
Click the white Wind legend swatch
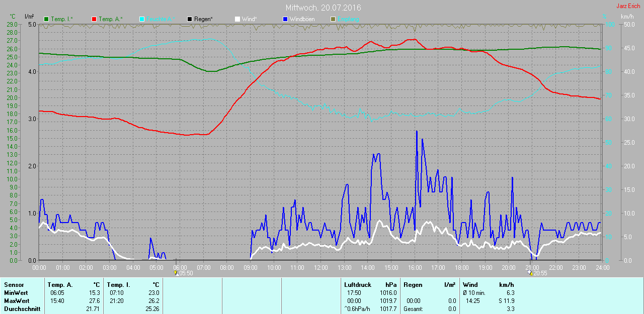coord(237,19)
